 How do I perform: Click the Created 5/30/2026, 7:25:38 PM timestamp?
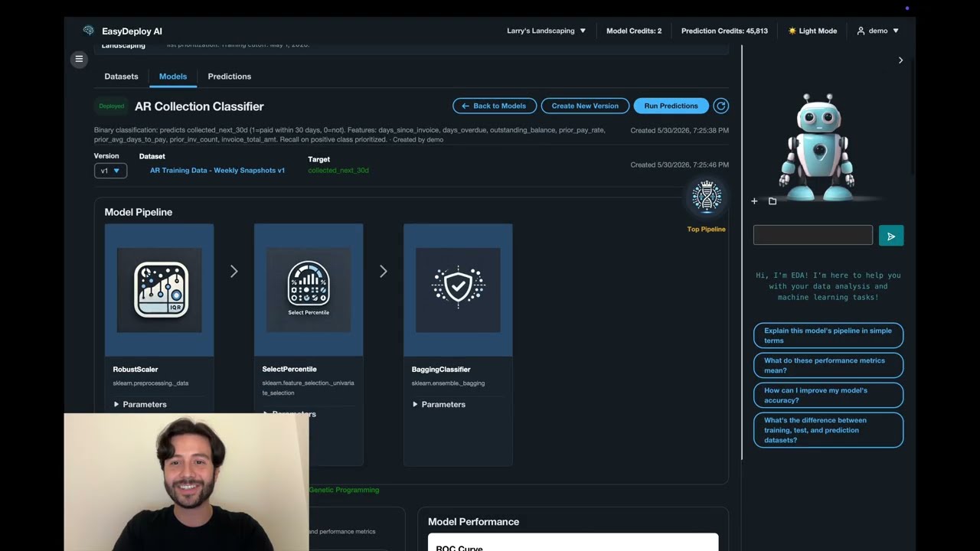(680, 130)
